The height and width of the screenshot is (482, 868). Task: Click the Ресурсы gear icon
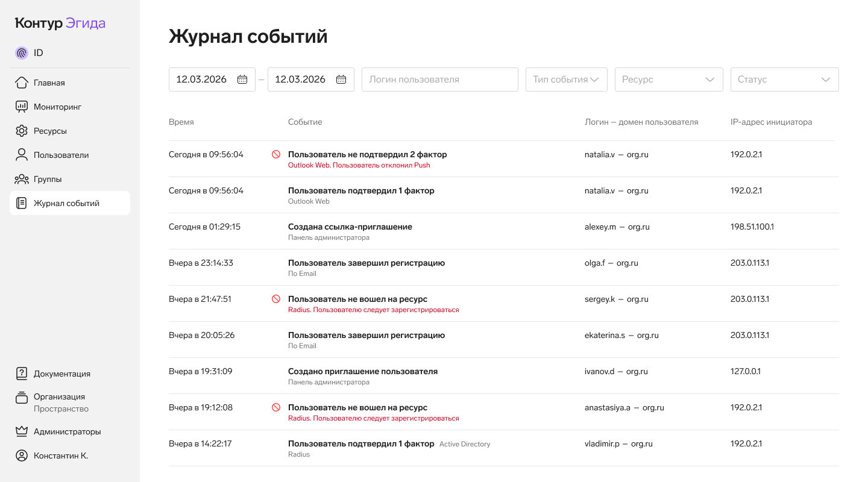[22, 131]
